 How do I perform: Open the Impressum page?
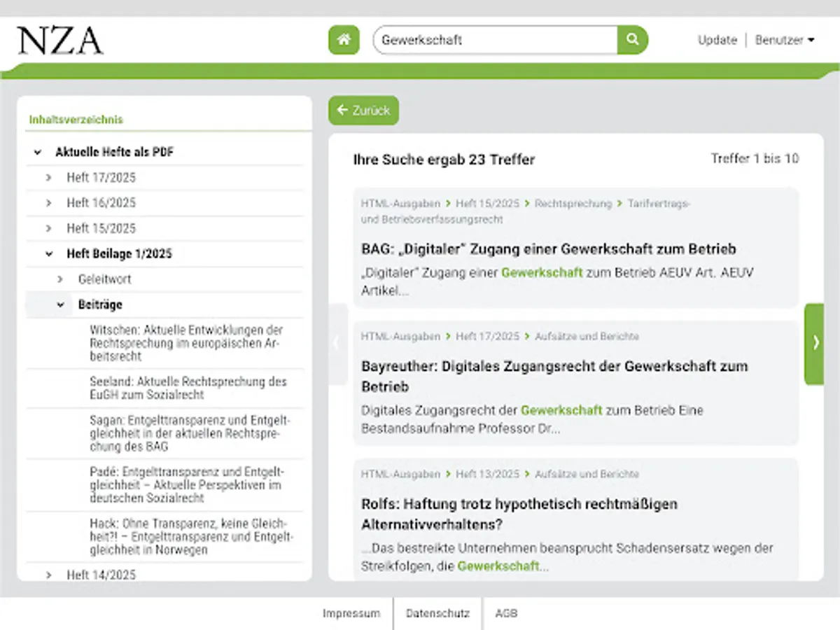tap(351, 613)
